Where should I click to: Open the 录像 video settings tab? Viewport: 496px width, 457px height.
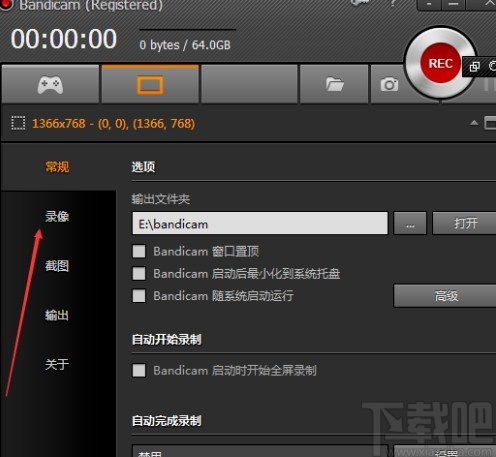57,216
